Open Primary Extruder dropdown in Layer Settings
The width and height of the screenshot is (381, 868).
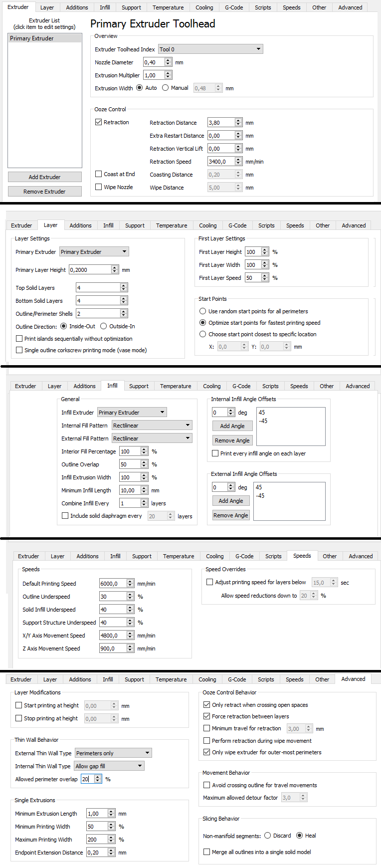tap(94, 252)
